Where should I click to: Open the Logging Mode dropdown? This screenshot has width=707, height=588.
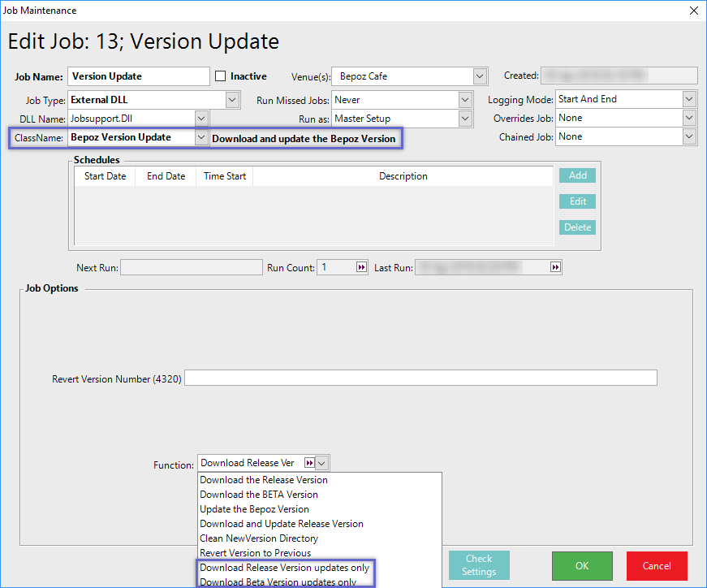pos(689,99)
